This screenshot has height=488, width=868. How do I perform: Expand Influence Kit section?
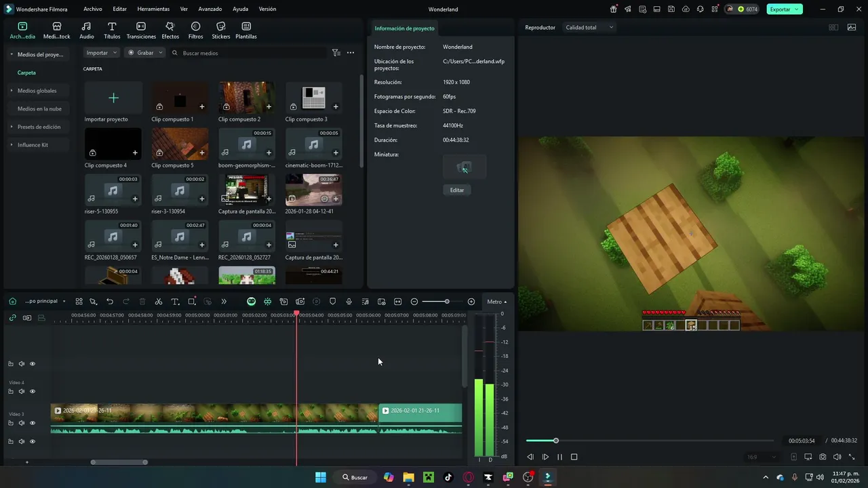[x=12, y=145]
